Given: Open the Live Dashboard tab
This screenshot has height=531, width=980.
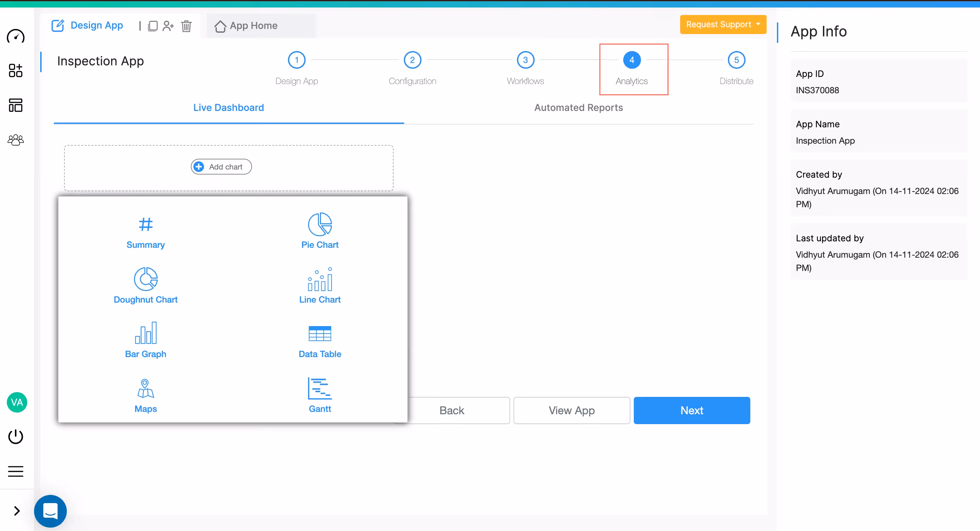Looking at the screenshot, I should click(228, 108).
